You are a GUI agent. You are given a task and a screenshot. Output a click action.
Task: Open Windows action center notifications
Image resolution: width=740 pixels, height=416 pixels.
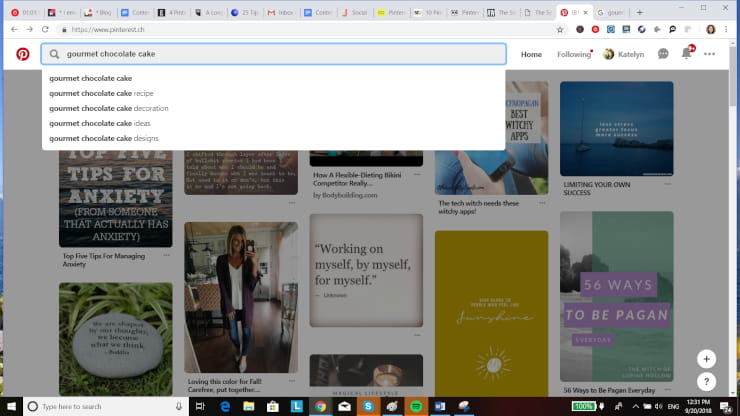pyautogui.click(x=726, y=406)
